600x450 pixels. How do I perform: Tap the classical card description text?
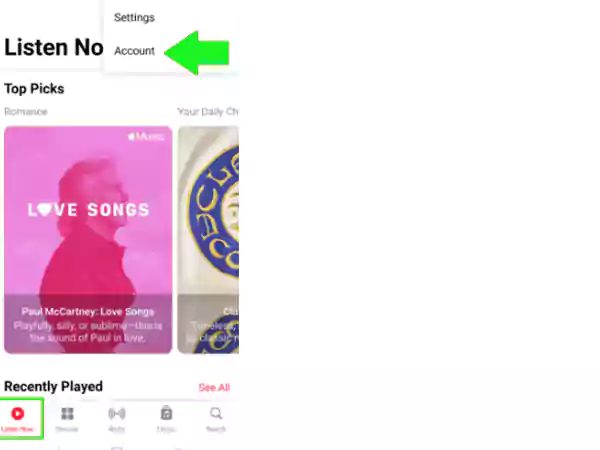(213, 332)
